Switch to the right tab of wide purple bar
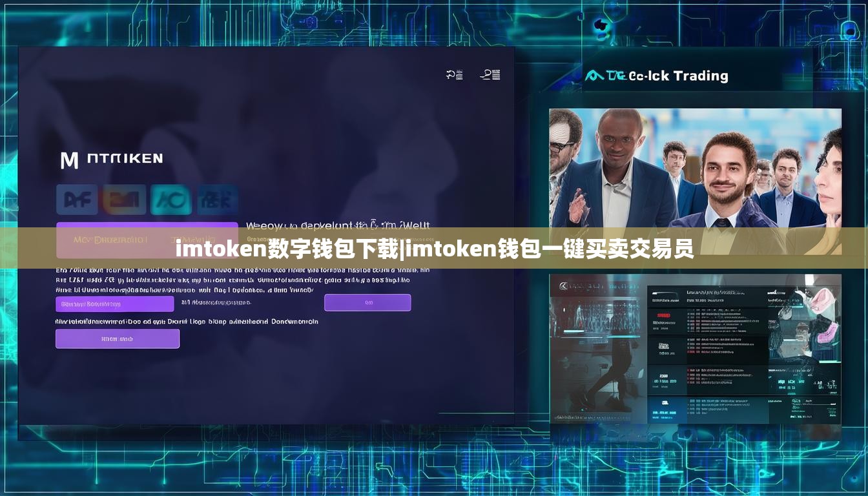This screenshot has width=868, height=496. [194, 240]
